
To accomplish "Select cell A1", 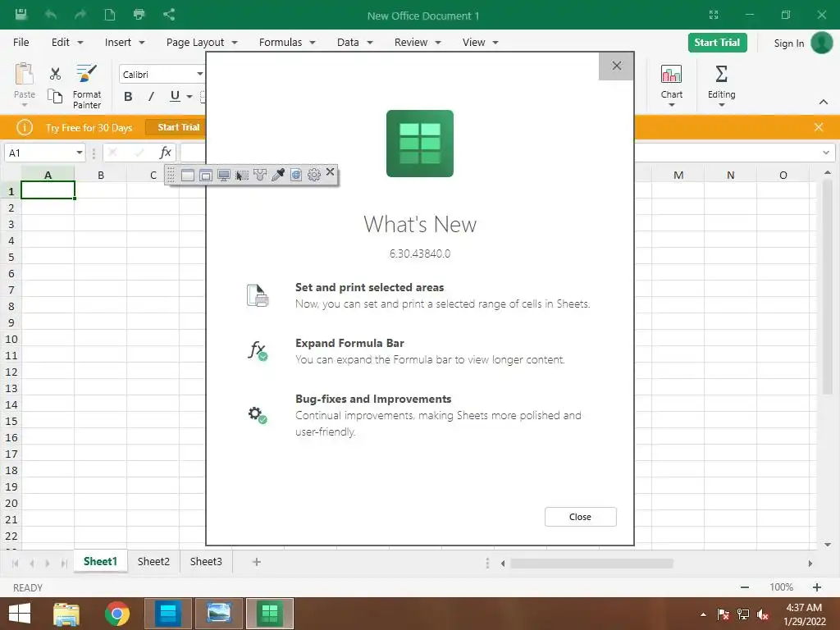I will [48, 190].
